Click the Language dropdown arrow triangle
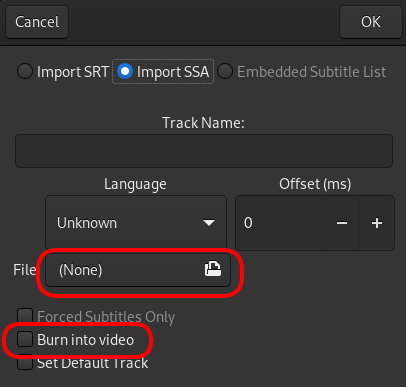 click(x=209, y=222)
